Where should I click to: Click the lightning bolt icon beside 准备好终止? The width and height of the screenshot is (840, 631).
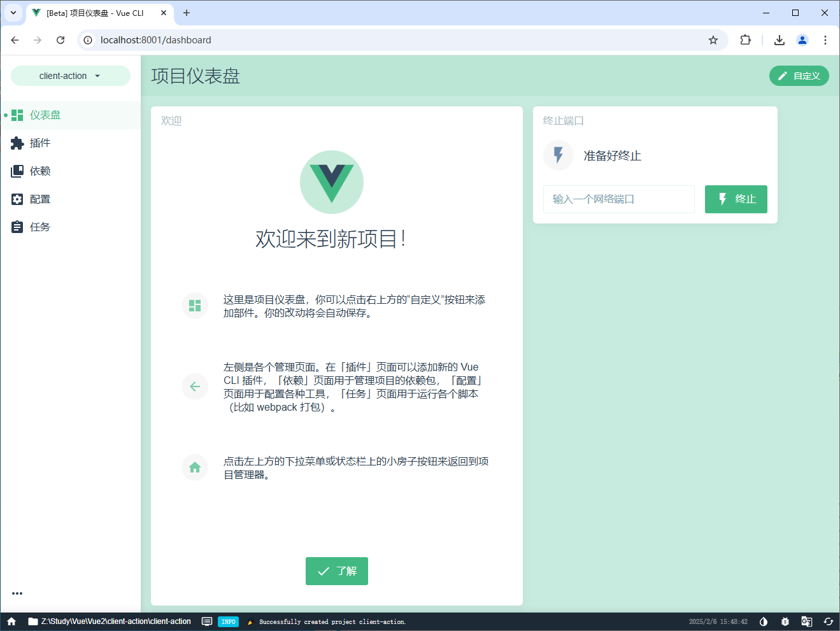click(559, 155)
